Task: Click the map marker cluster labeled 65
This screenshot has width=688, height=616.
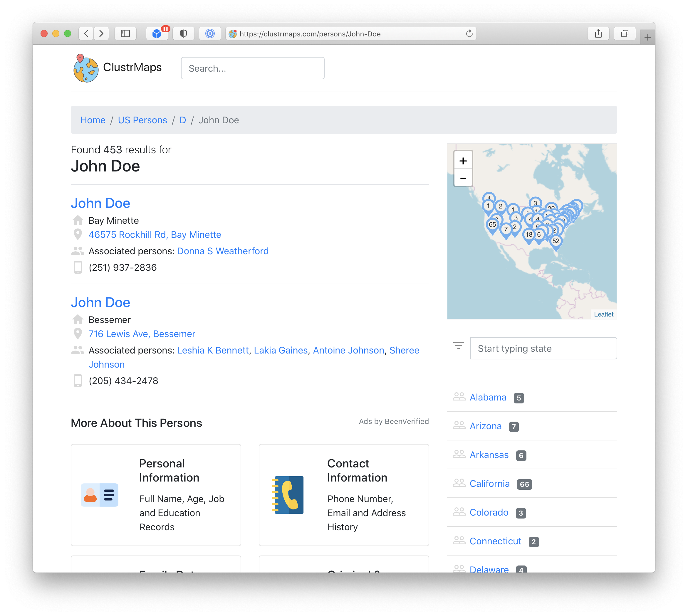Action: [x=492, y=225]
